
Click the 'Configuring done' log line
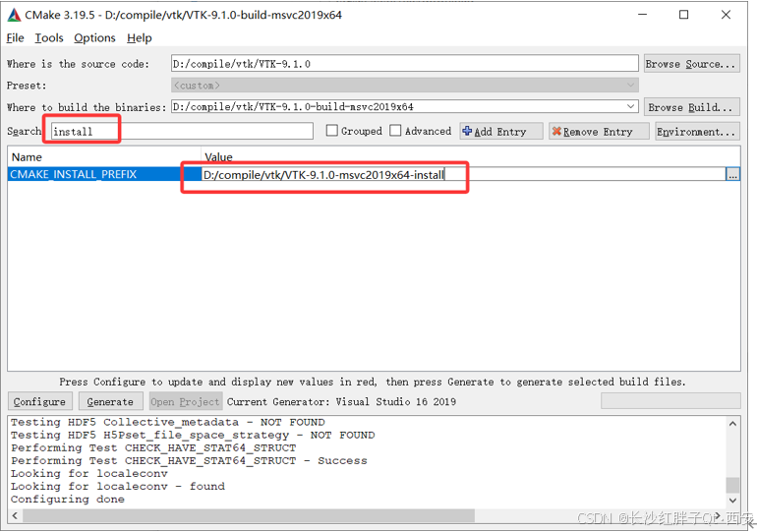click(68, 500)
